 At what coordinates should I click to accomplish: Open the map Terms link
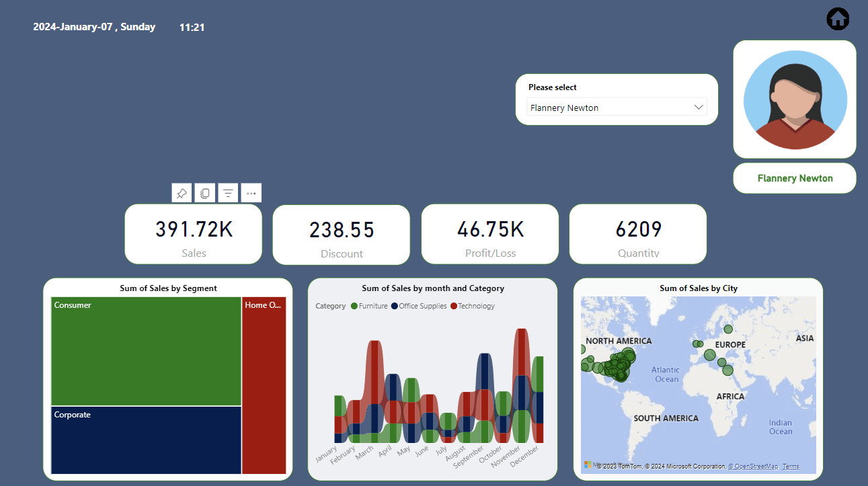point(791,467)
